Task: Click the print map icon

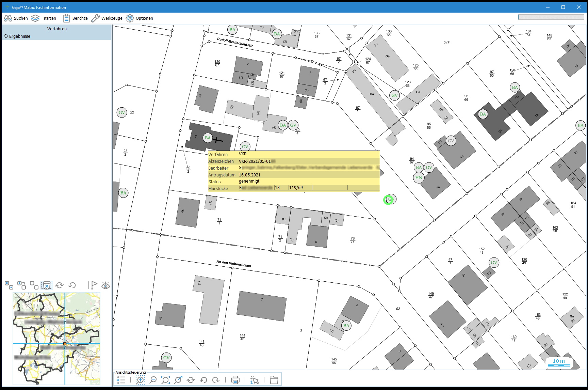Action: click(x=235, y=380)
